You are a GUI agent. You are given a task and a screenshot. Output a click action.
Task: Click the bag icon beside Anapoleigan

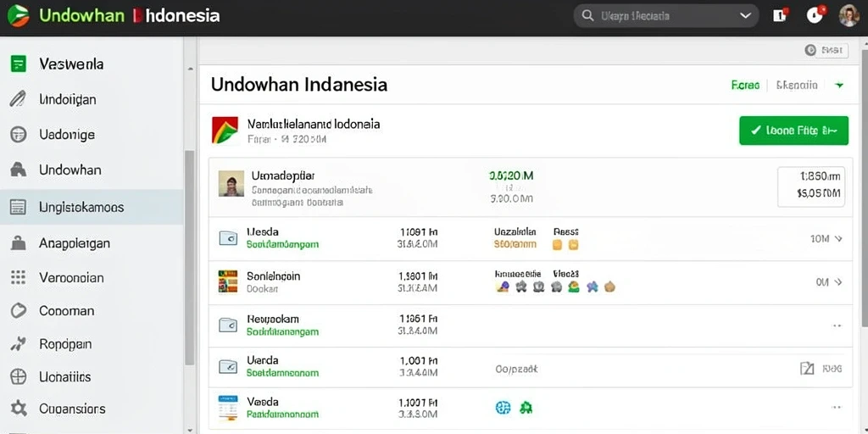click(19, 242)
